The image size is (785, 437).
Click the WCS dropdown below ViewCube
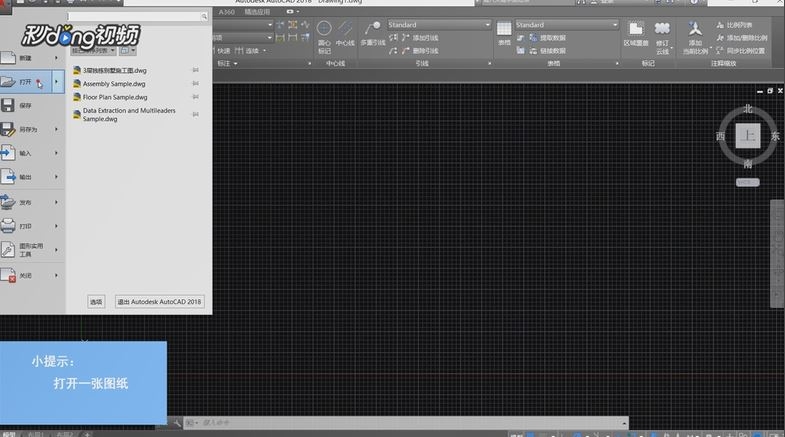point(747,182)
